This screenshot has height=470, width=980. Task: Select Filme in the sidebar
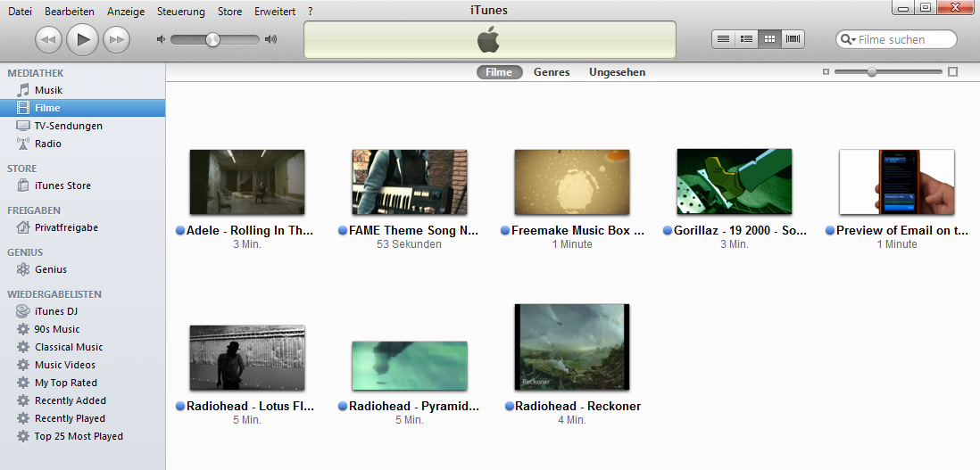click(x=82, y=108)
